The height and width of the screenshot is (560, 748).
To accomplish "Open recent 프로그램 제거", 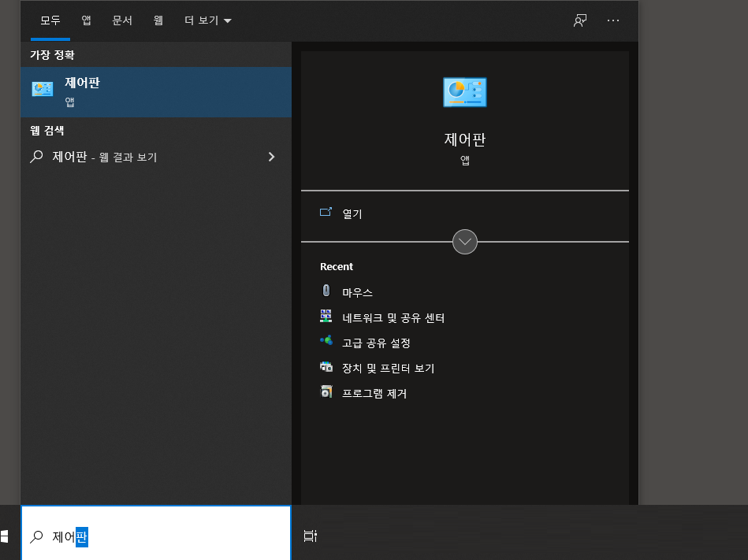I will pos(374,394).
